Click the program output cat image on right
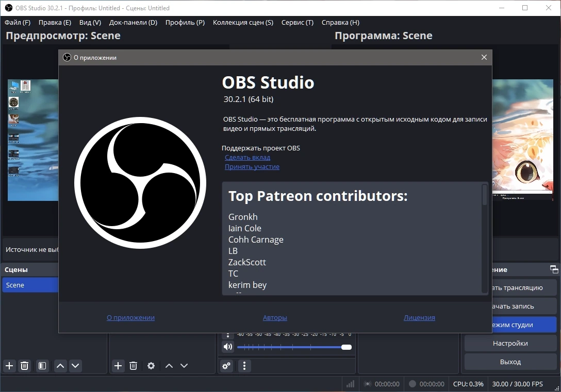This screenshot has height=392, width=561. [x=523, y=140]
